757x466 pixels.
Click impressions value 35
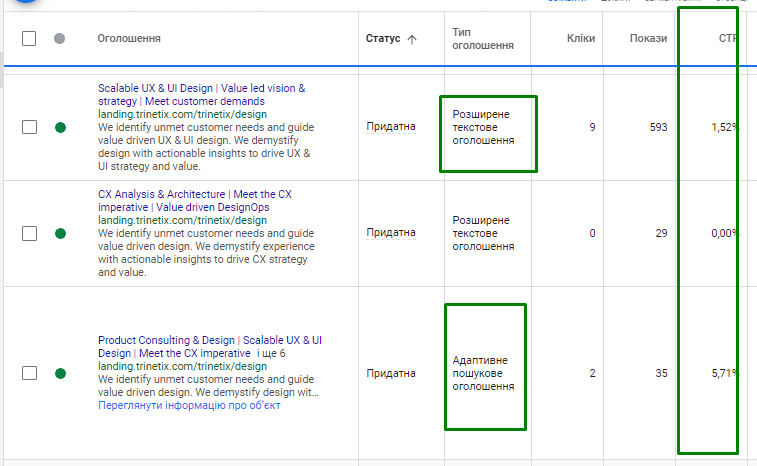(x=661, y=373)
